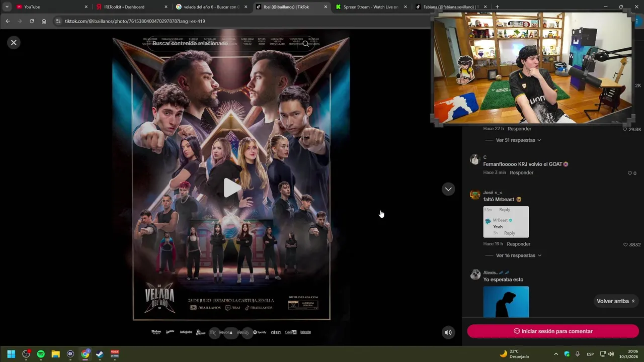This screenshot has width=644, height=362.
Task: Click the tiktok.com URL in address bar
Action: click(x=135, y=21)
